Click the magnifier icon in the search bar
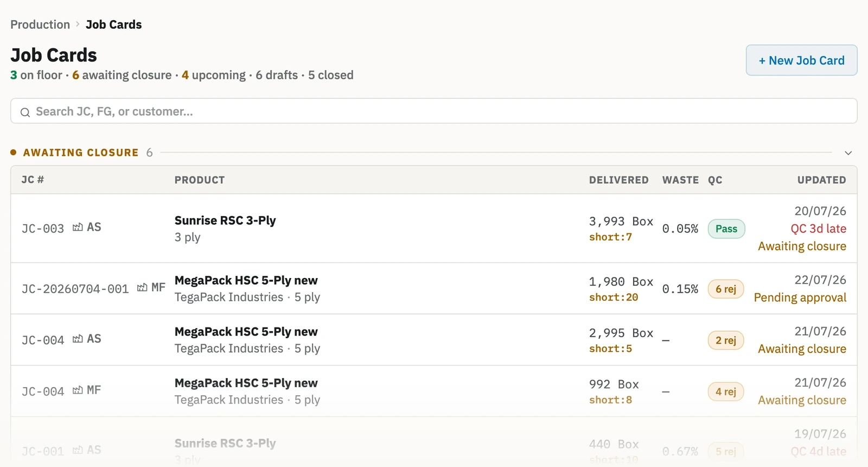 (25, 112)
